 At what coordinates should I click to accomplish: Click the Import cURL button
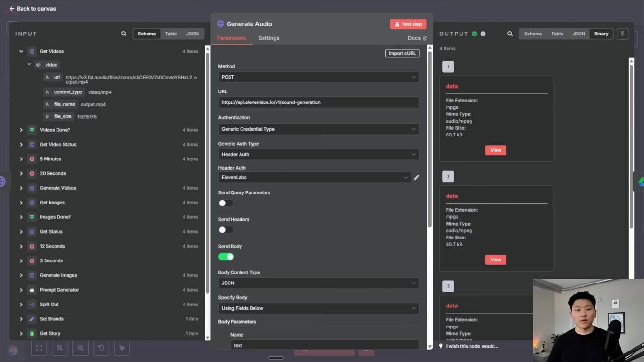402,53
